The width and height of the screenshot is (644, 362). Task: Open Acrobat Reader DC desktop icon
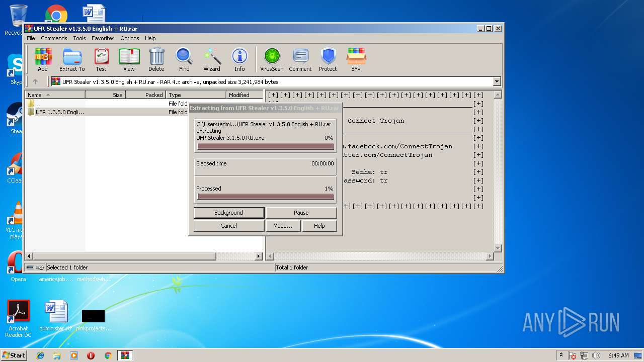18,319
